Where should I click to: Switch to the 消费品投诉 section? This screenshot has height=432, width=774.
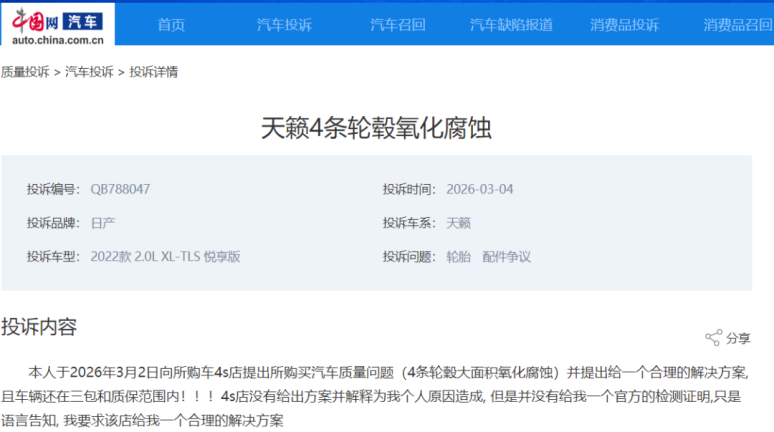coord(624,25)
